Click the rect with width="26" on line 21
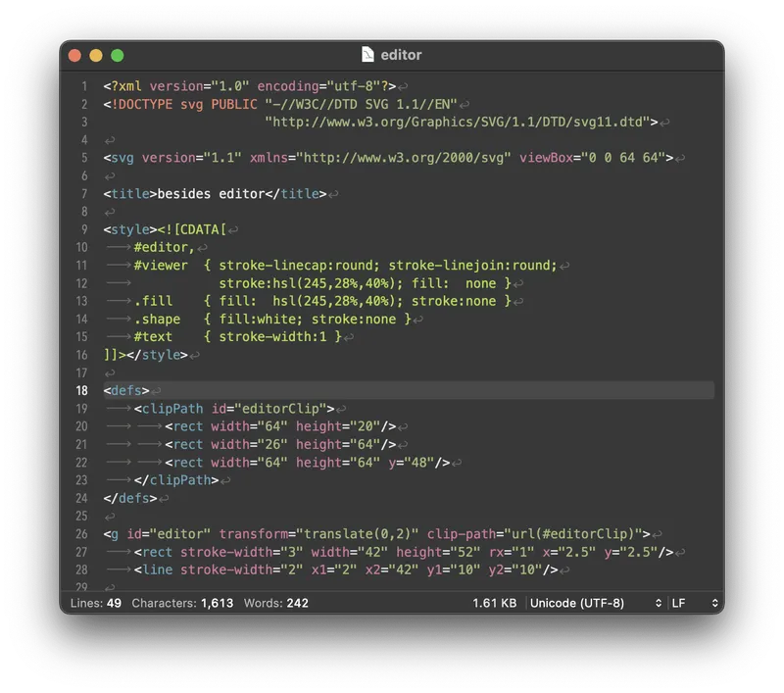 280,444
